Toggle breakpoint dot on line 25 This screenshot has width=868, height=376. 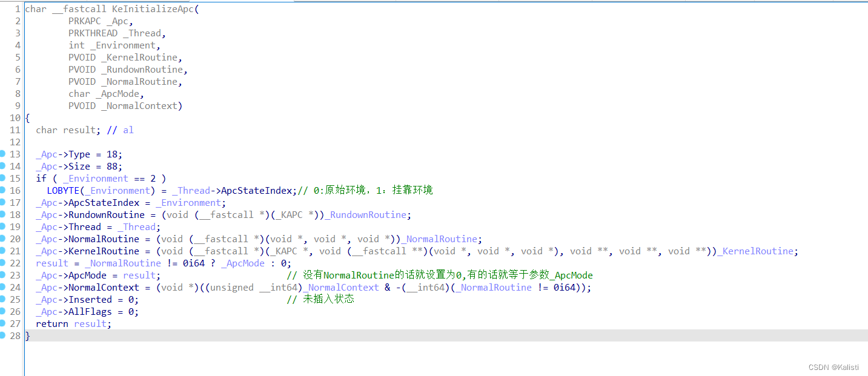tap(2, 299)
